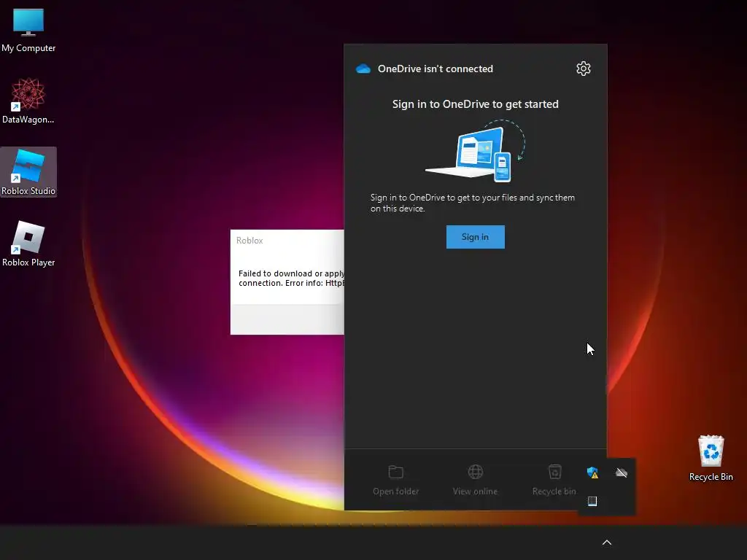Click View online globe button
This screenshot has height=560, width=747.
pyautogui.click(x=475, y=480)
